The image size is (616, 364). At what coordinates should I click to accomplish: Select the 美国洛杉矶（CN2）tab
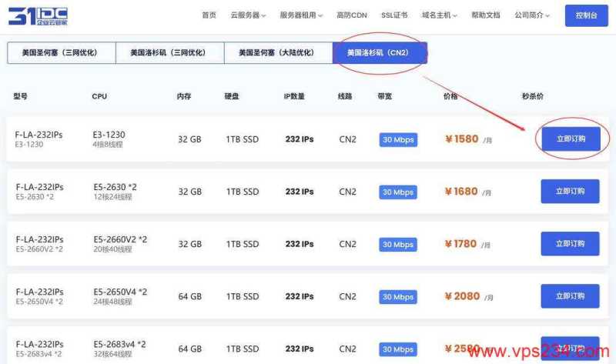point(380,53)
